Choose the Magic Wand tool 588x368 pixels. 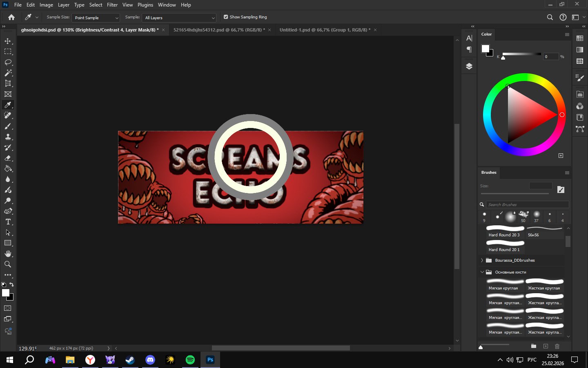pos(8,73)
